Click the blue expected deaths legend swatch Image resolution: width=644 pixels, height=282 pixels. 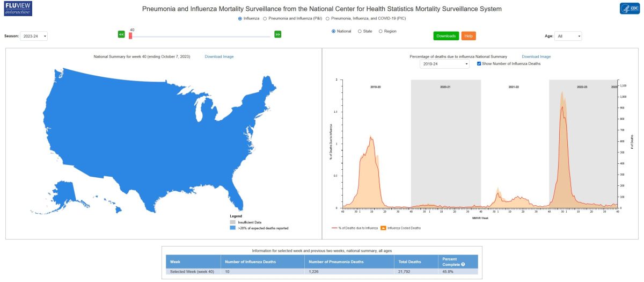pos(233,228)
